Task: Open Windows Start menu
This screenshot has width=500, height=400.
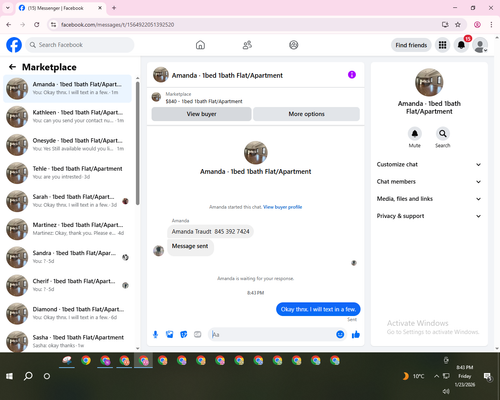Action: pos(9,376)
